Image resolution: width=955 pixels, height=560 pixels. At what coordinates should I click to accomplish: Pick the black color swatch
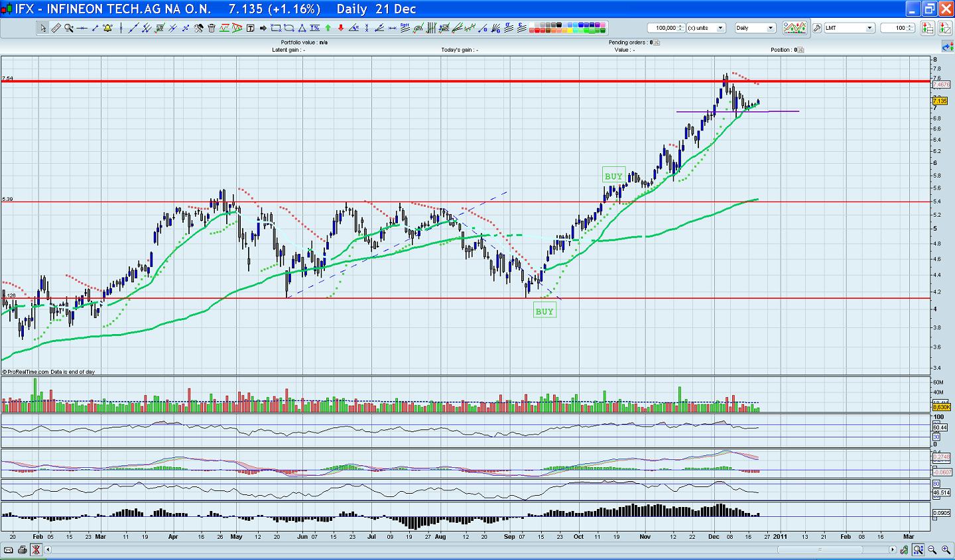click(x=558, y=25)
